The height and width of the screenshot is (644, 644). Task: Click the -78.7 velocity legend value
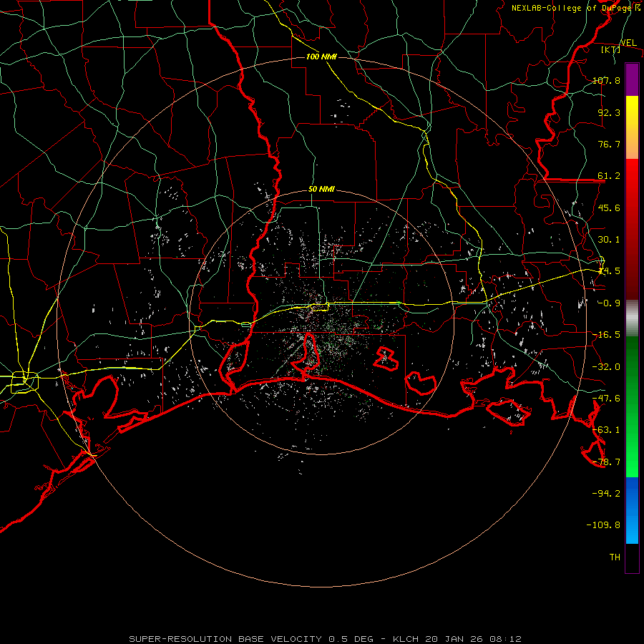[606, 462]
